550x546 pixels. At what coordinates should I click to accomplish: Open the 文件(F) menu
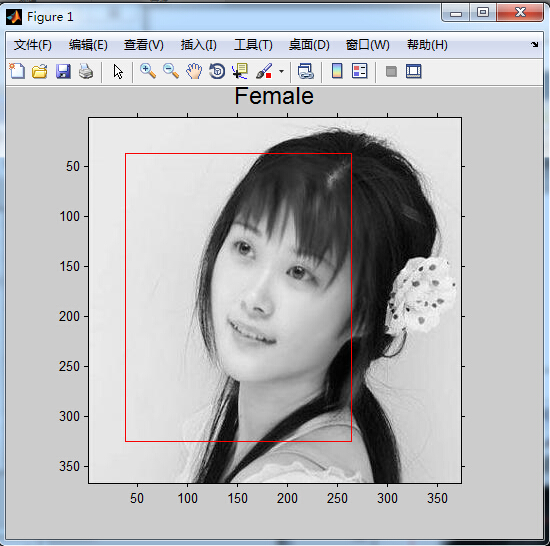pos(33,45)
